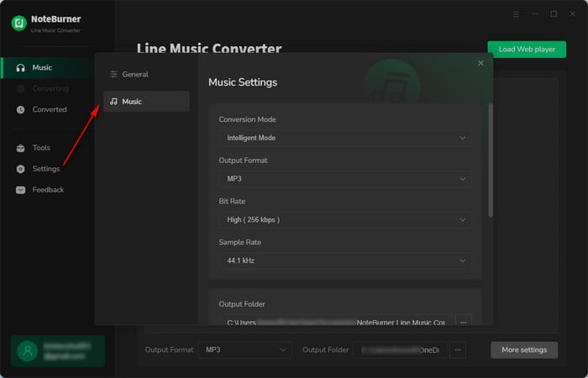Click the Load Web player button
The image size is (588, 378).
click(527, 50)
